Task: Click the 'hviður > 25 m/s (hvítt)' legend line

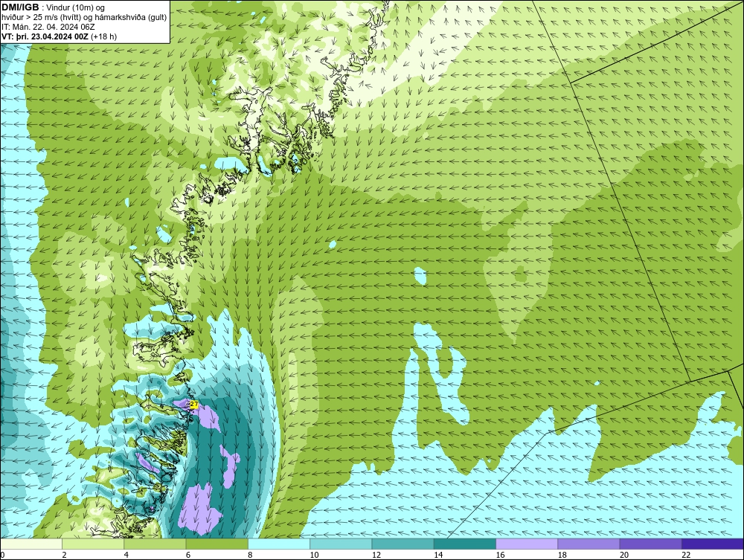Action: coord(41,17)
